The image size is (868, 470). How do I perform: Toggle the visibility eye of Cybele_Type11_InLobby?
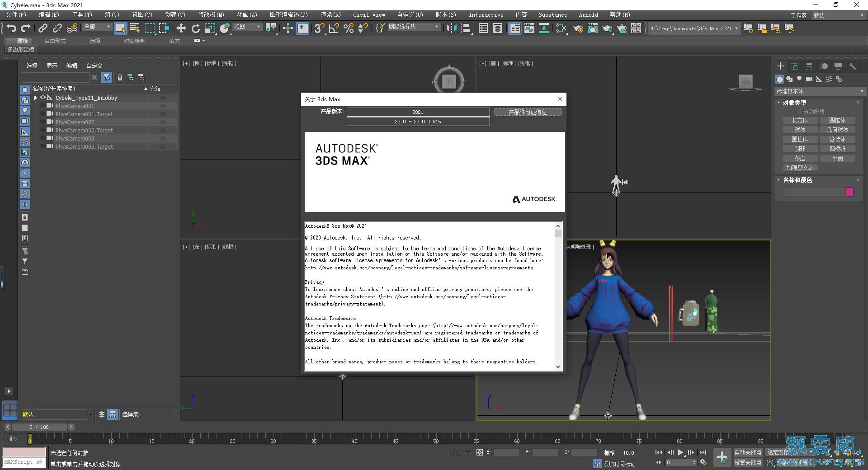(x=43, y=98)
